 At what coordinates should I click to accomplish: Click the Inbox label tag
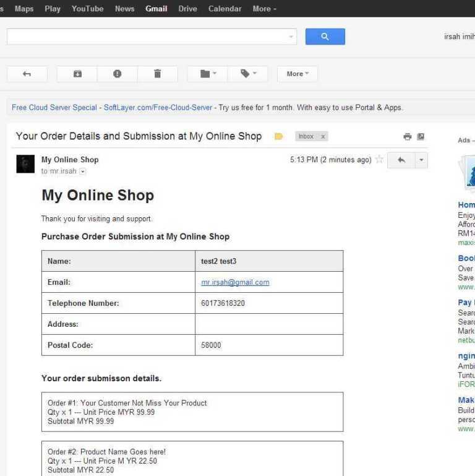click(x=306, y=137)
